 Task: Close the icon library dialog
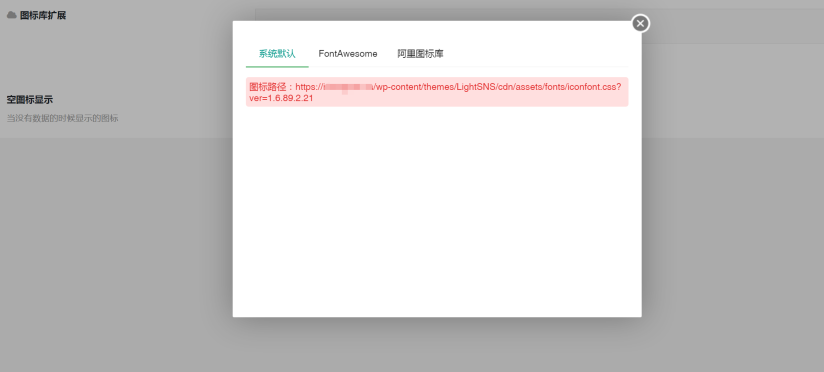640,24
